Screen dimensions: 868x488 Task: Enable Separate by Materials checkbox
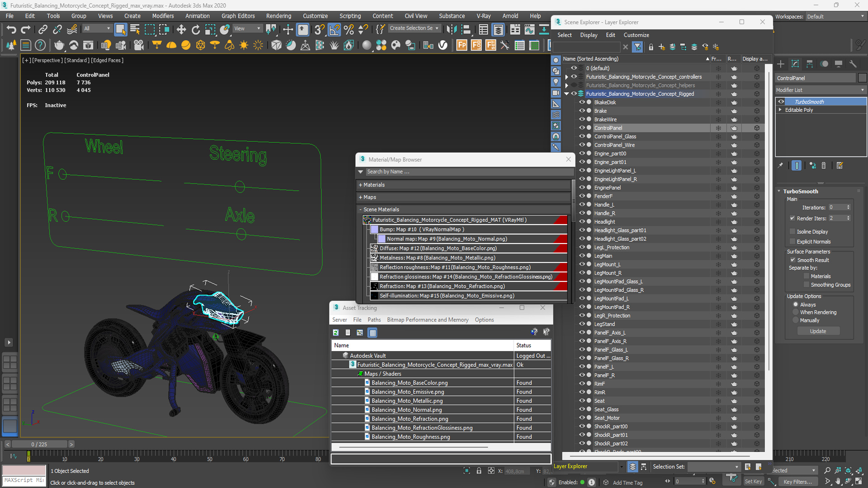[806, 276]
